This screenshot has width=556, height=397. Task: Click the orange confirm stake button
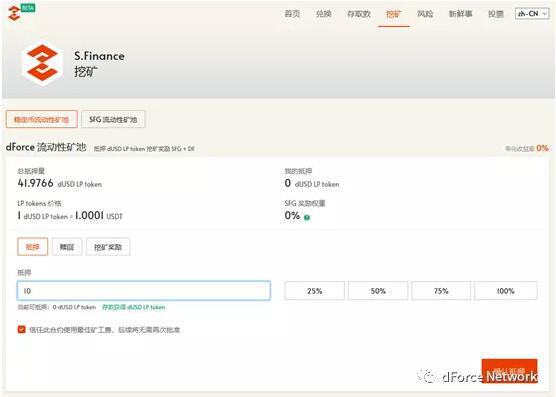(x=509, y=371)
